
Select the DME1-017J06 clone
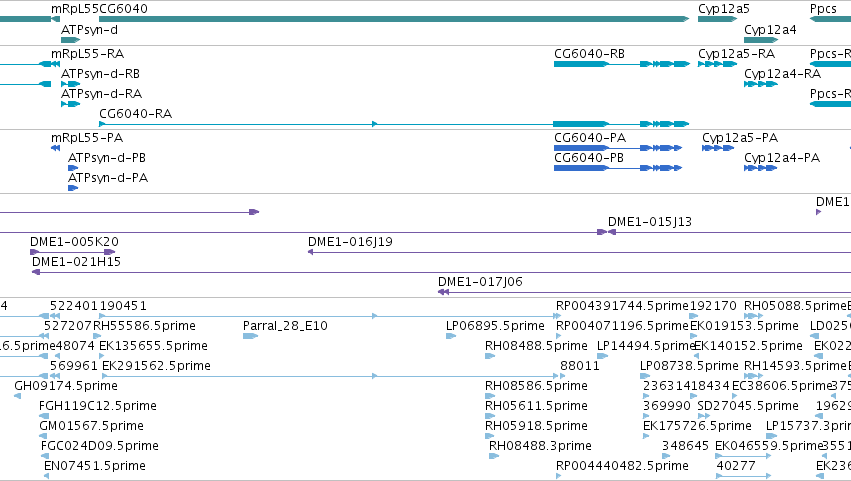pos(644,292)
